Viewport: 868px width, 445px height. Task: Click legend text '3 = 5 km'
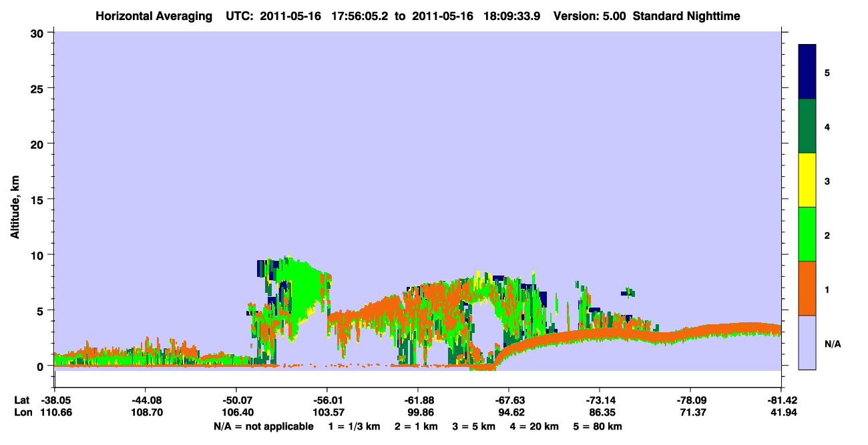475,426
